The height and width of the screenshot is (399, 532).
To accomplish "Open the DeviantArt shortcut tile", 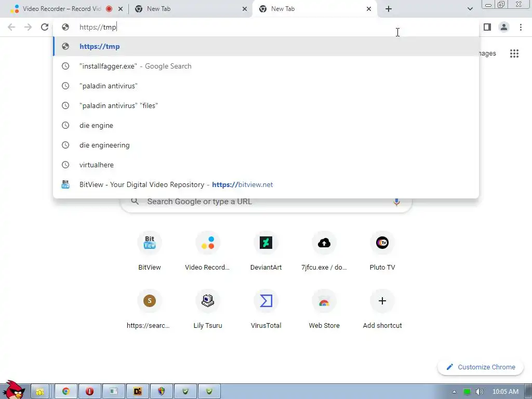I will pos(266,251).
